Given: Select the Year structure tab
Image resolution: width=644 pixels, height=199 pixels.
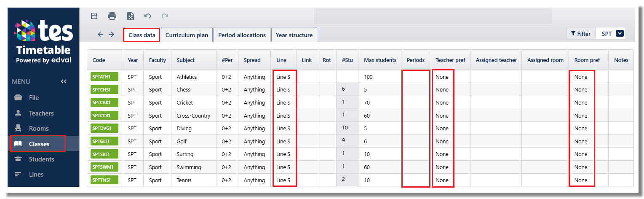Looking at the screenshot, I should (294, 35).
